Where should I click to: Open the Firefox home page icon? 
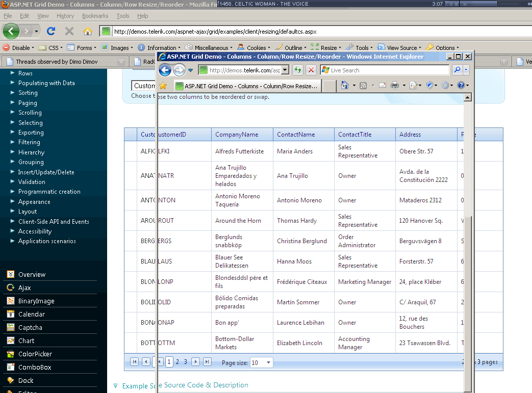(x=88, y=31)
